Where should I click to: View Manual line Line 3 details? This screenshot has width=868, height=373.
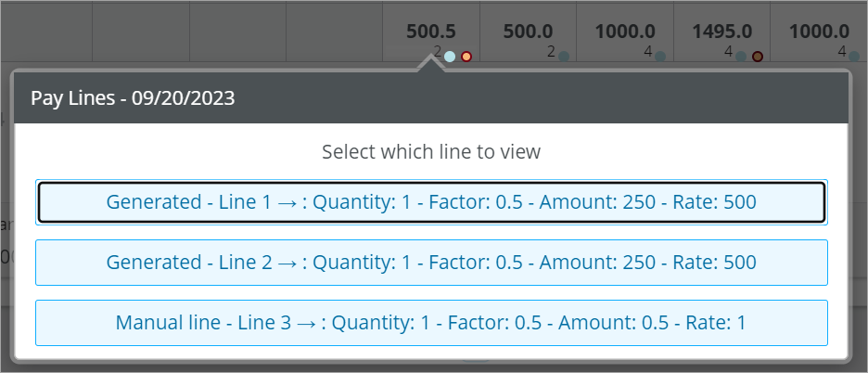coord(431,323)
